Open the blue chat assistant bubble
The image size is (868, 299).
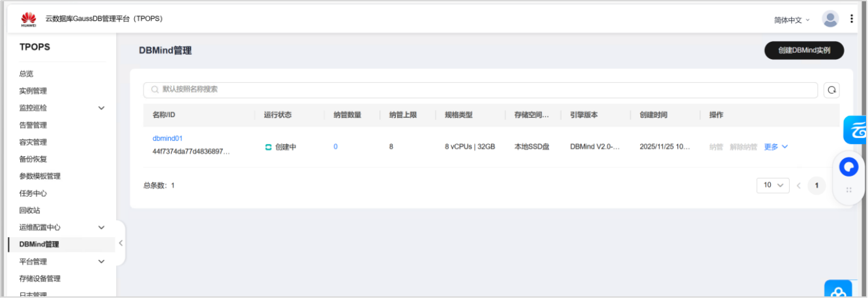coord(848,167)
